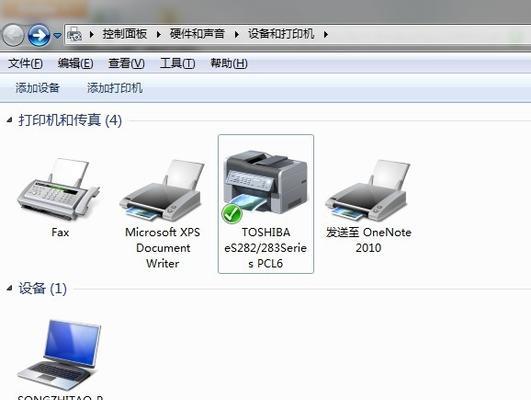The height and width of the screenshot is (400, 531).
Task: Expand chevron before 控制面板 in address bar
Action: [91, 34]
